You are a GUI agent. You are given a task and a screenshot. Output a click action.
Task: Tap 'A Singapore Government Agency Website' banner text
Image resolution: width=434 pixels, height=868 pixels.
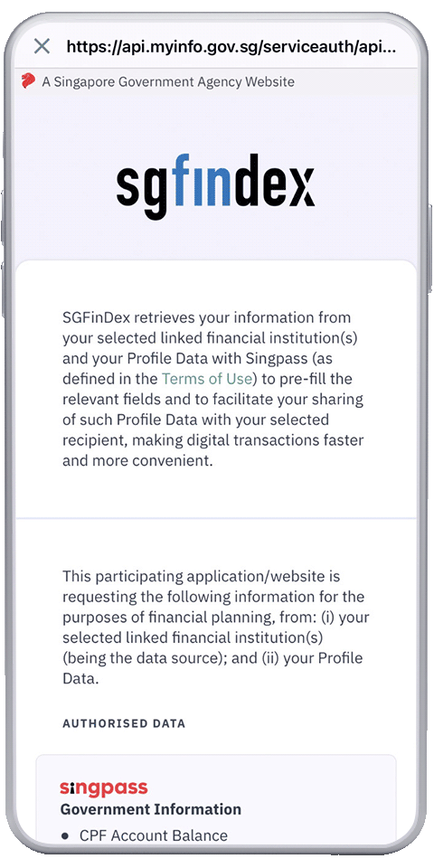pyautogui.click(x=168, y=82)
